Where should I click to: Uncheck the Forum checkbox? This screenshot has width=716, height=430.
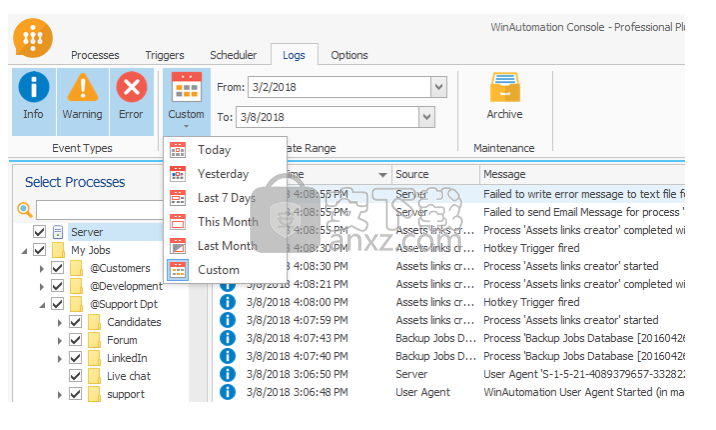(x=75, y=340)
